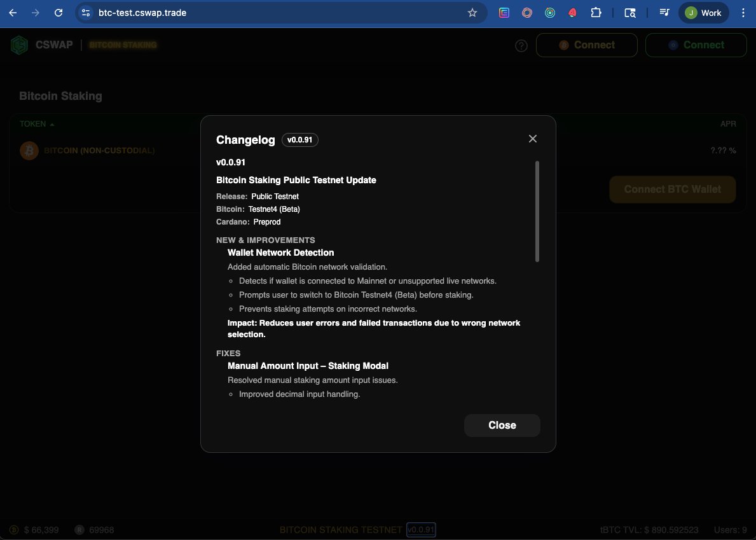The width and height of the screenshot is (756, 540).
Task: Click the address bar URL btc-test.cswap.trade
Action: tap(142, 13)
